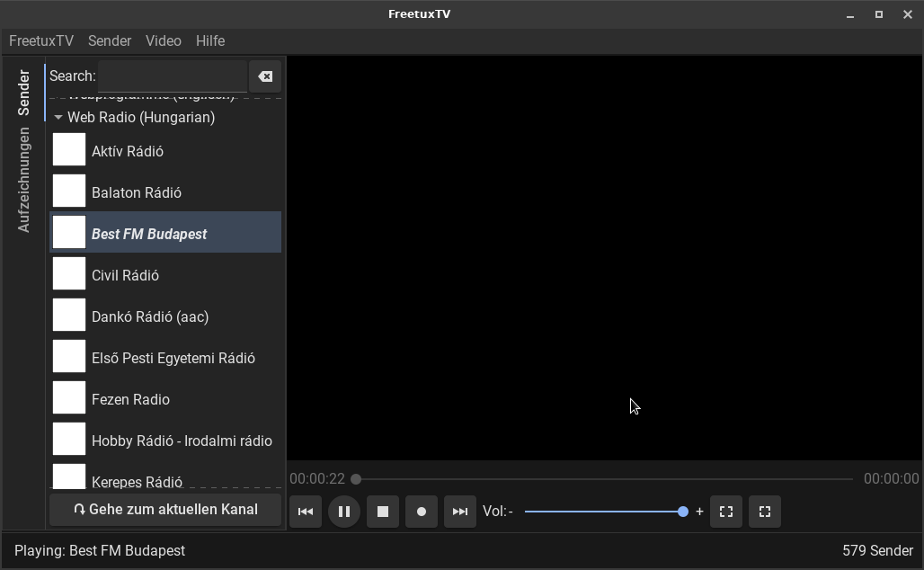924x570 pixels.
Task: Switch to fullscreen mode icon
Action: (x=726, y=512)
